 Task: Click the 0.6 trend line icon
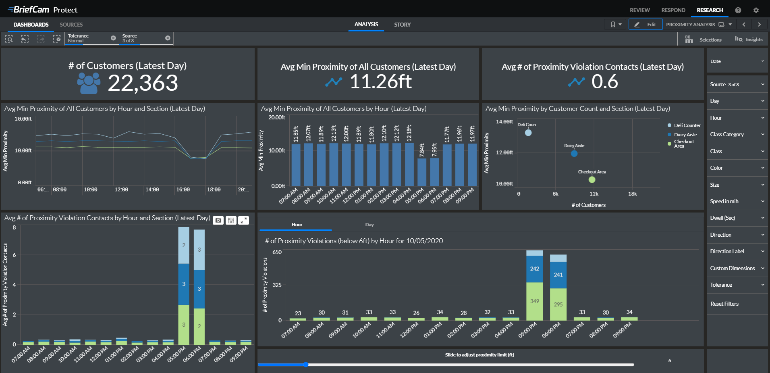coord(577,82)
